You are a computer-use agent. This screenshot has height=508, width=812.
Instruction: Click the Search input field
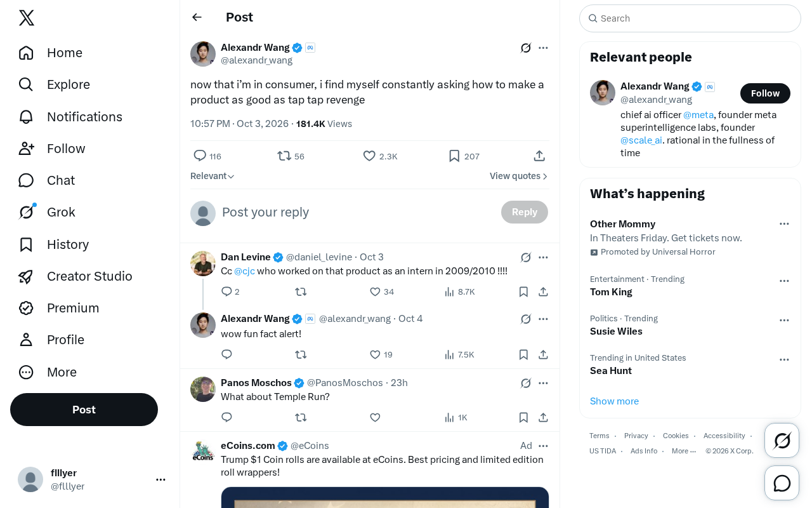coord(690,18)
